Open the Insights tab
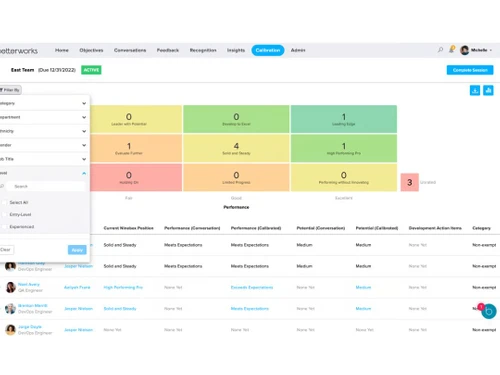This screenshot has height=375, width=500. click(x=236, y=50)
